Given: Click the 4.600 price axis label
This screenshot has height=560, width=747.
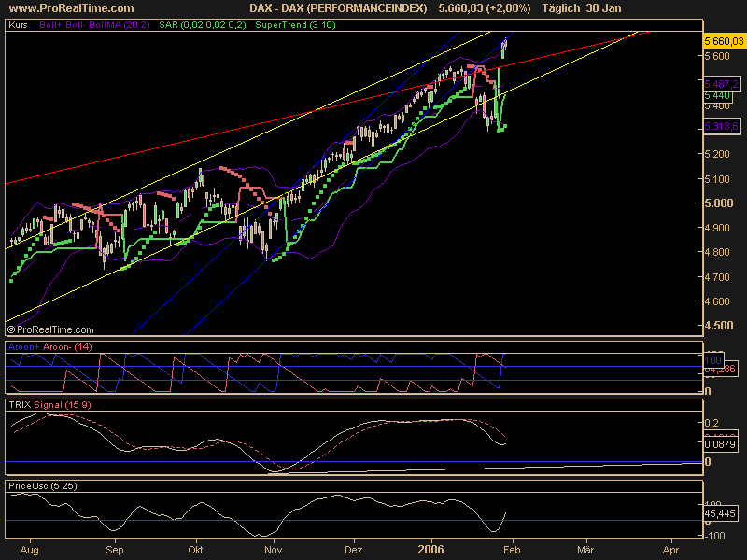Looking at the screenshot, I should tap(717, 301).
